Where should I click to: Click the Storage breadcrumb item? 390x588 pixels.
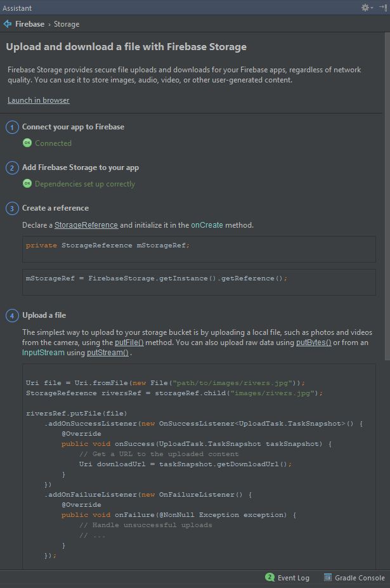67,24
